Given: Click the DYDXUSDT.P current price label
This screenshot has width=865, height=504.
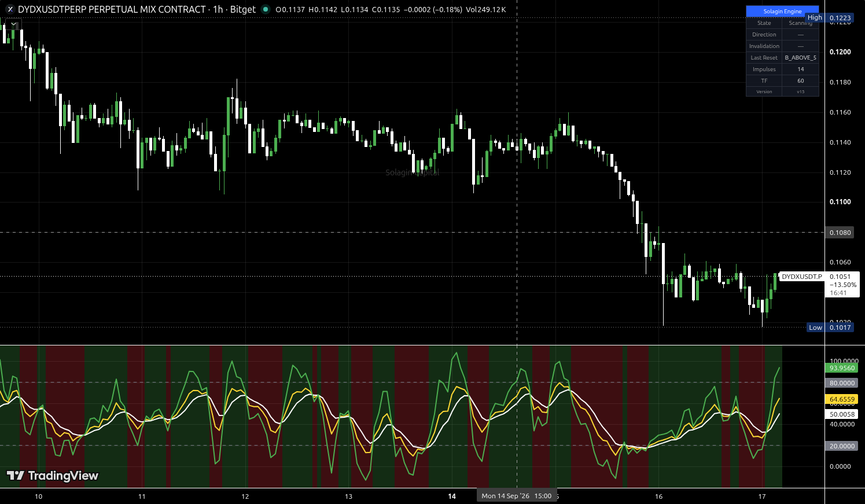Looking at the screenshot, I should (801, 277).
